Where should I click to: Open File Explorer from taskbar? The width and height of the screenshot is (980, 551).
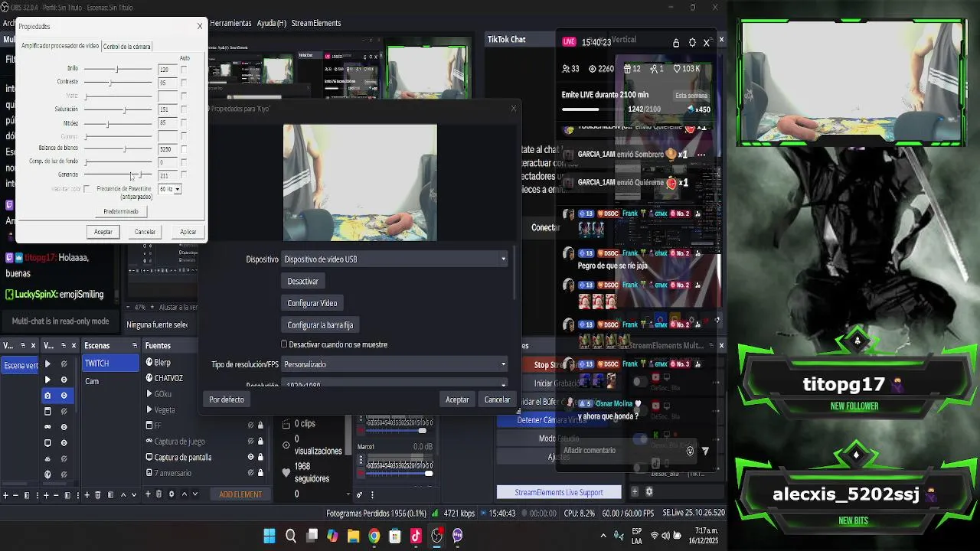click(x=353, y=536)
